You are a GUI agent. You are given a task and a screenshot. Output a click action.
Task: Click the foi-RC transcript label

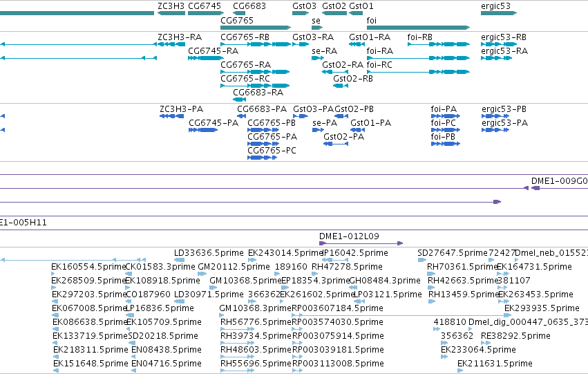pos(379,65)
